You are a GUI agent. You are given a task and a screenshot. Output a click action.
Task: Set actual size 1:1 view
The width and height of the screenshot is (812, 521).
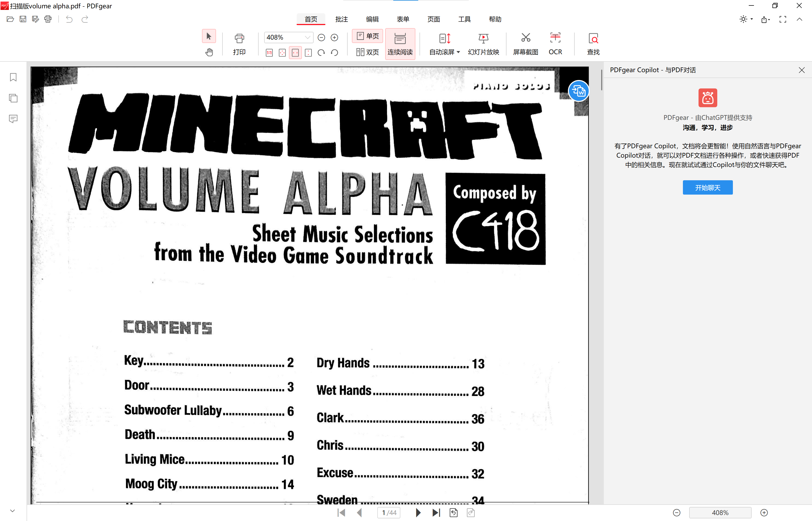pos(269,53)
